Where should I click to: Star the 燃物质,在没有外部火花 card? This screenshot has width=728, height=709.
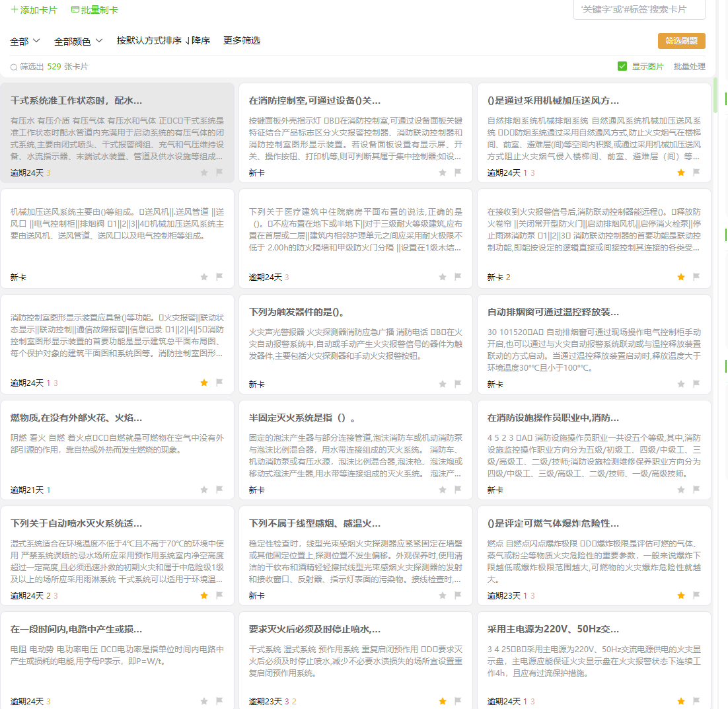click(x=204, y=490)
